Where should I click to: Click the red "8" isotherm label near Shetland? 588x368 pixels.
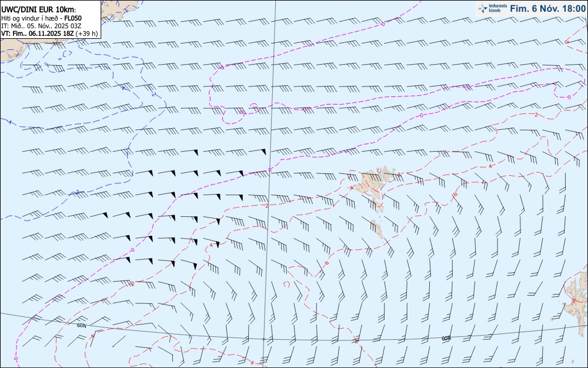click(x=574, y=300)
